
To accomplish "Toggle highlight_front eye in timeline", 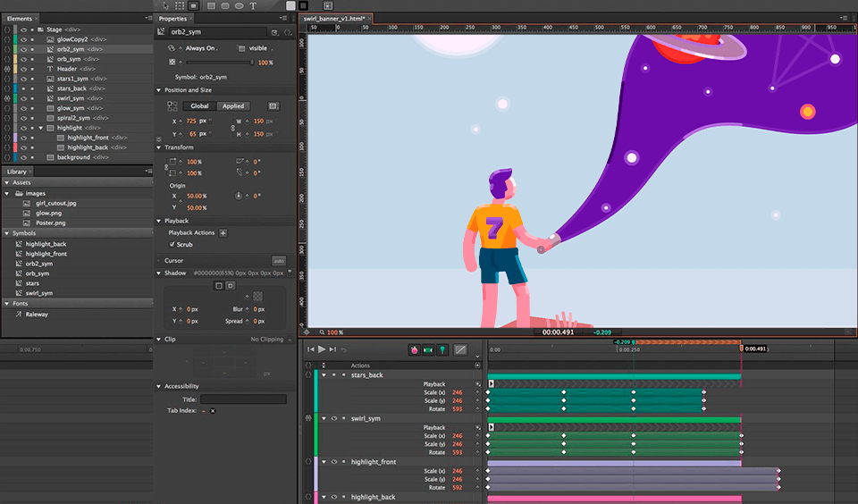I will pos(333,462).
